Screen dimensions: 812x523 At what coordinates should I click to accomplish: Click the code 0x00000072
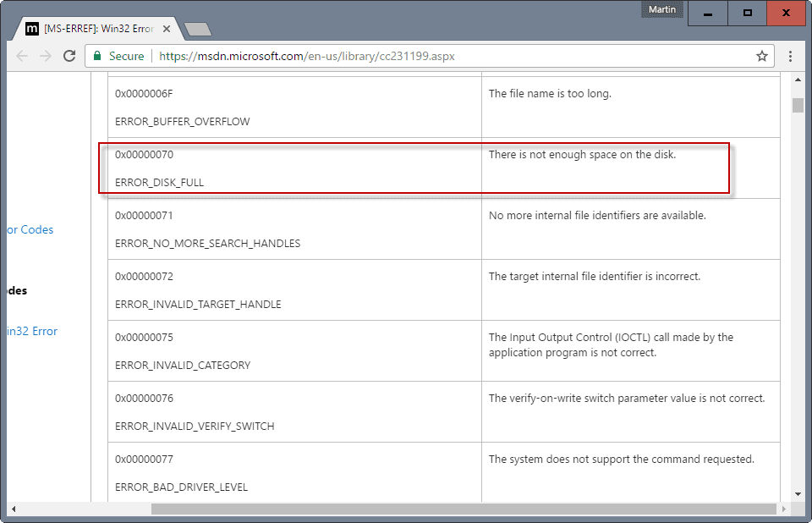[x=144, y=276]
